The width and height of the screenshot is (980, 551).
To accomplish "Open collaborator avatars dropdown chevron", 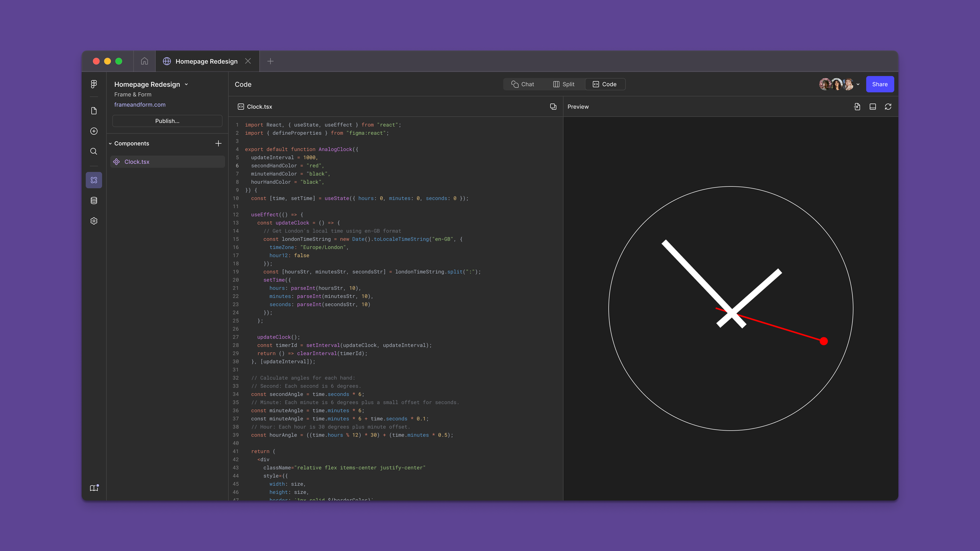I will 858,84.
